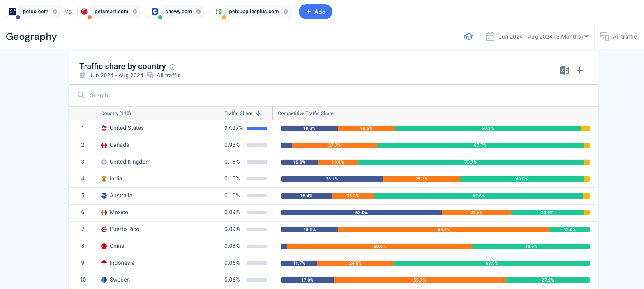Click the United States flag icon
Screen dimensions: 644x289
coord(104,128)
